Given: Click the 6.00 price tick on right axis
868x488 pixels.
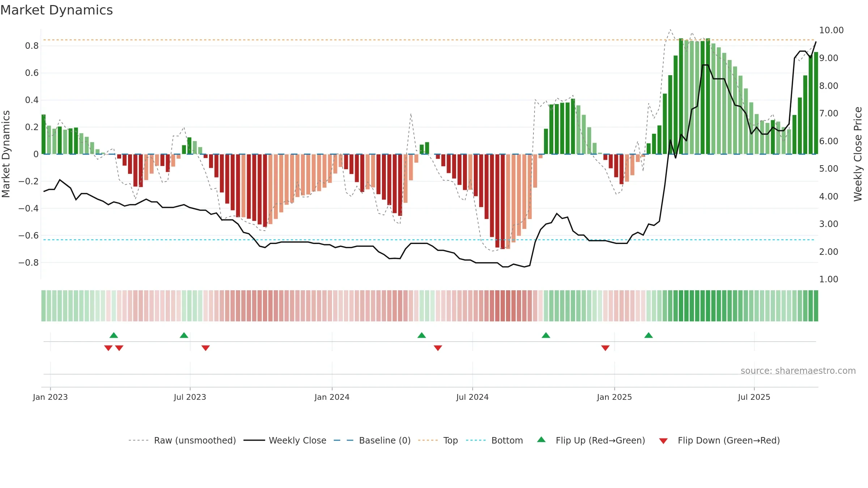Looking at the screenshot, I should coord(829,141).
